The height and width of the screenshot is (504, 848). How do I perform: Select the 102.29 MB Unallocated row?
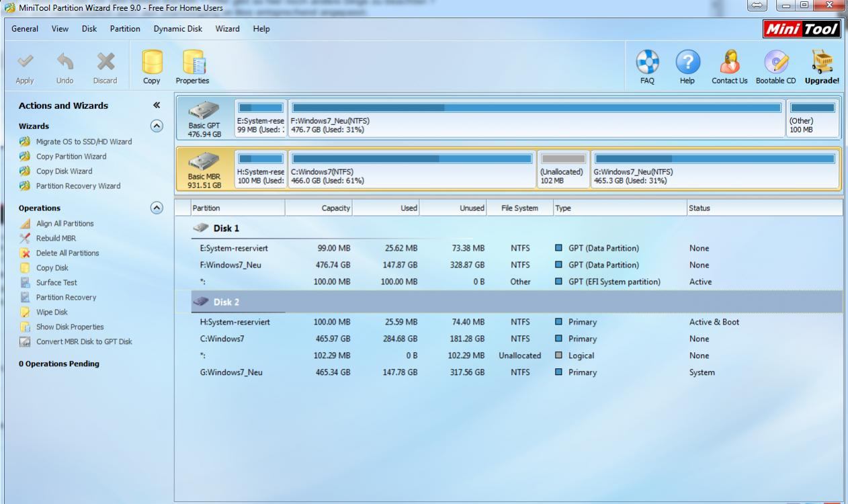(x=509, y=356)
